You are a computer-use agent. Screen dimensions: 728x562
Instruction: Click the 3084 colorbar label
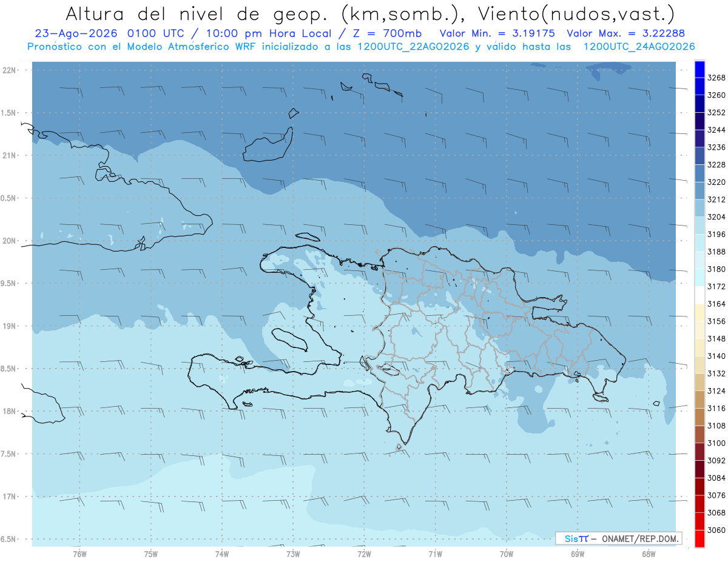(716, 478)
